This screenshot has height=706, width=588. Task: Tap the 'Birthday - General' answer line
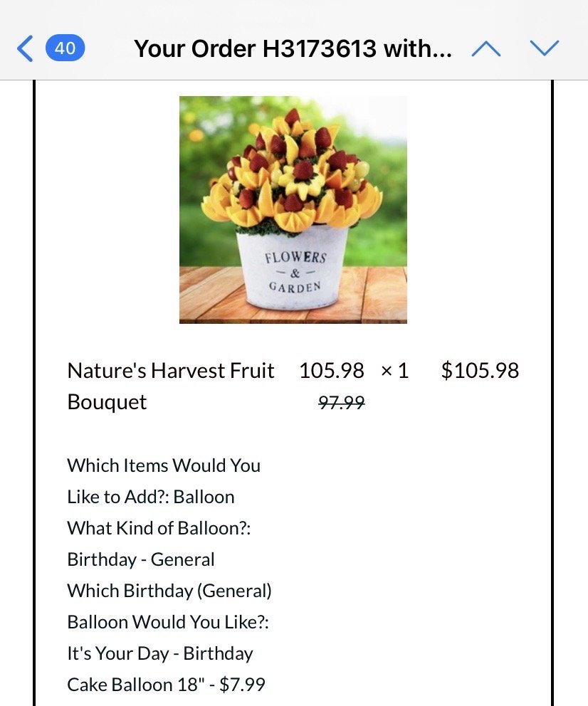pyautogui.click(x=141, y=559)
